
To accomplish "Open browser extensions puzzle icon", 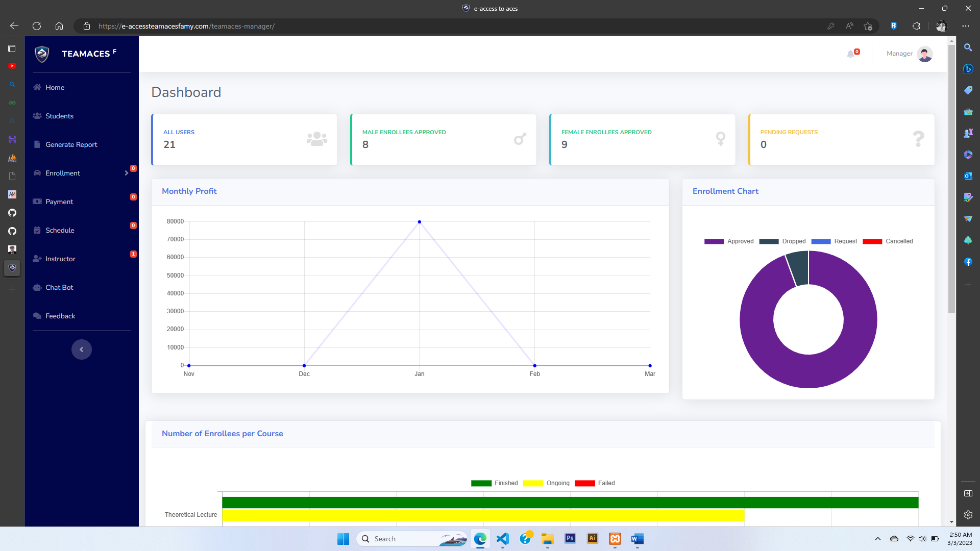I will tap(916, 26).
